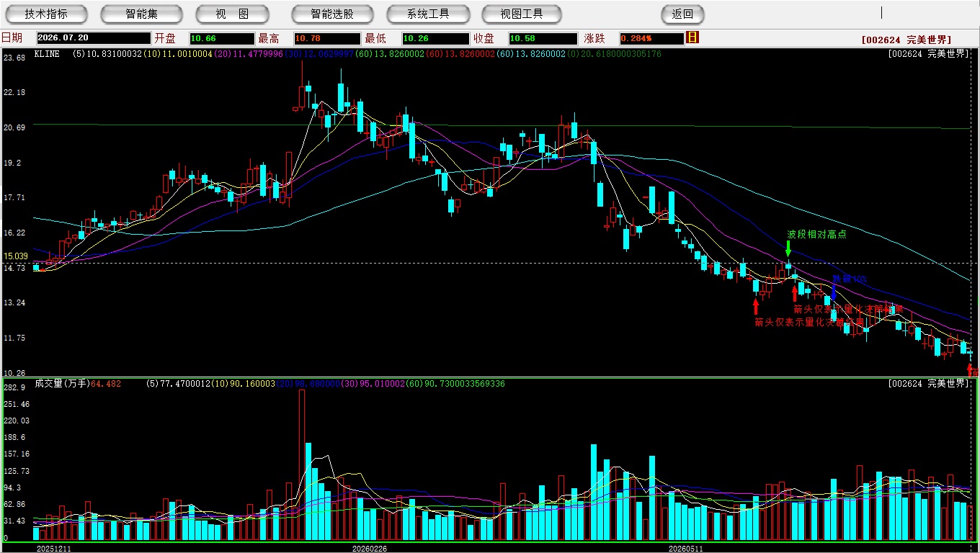Click the 波段相对高点 annotation text
This screenshot has height=553, width=980.
click(816, 235)
